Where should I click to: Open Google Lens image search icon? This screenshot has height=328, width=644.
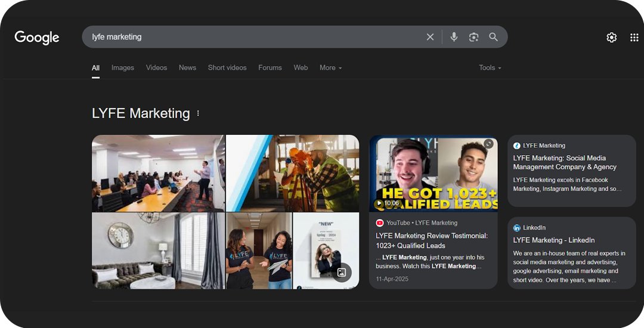pyautogui.click(x=473, y=37)
